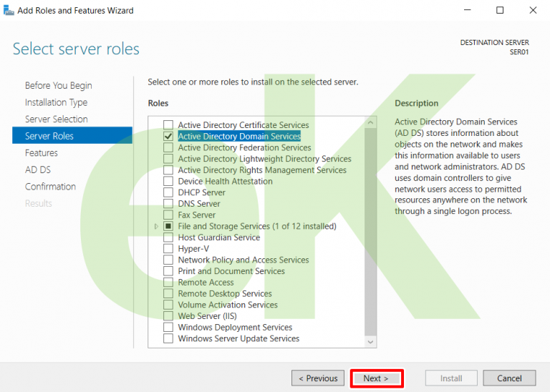Check the DHCP Server checkbox
The width and height of the screenshot is (550, 392).
168,192
